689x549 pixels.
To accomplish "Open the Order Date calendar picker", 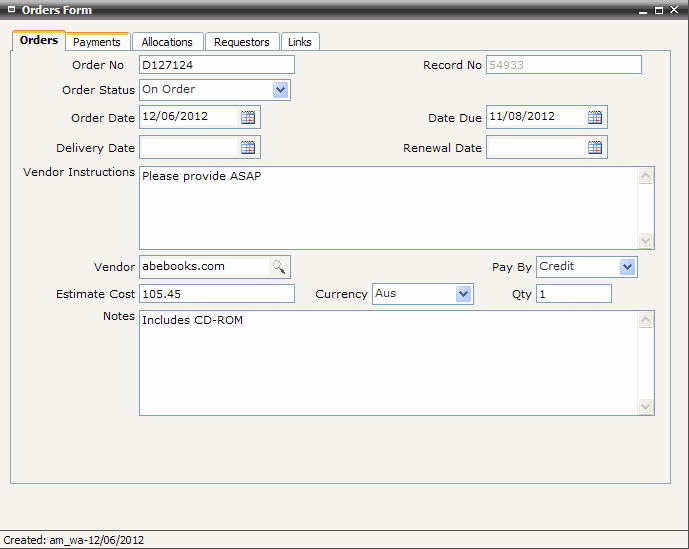I will click(x=248, y=117).
